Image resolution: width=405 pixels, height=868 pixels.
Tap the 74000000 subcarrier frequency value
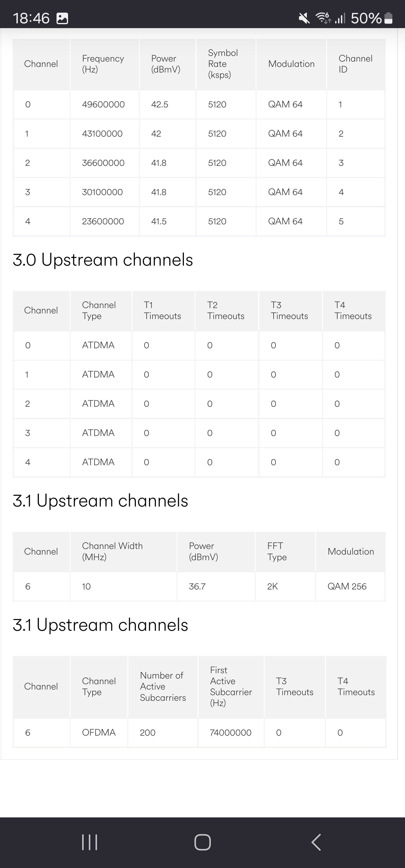[x=230, y=733]
